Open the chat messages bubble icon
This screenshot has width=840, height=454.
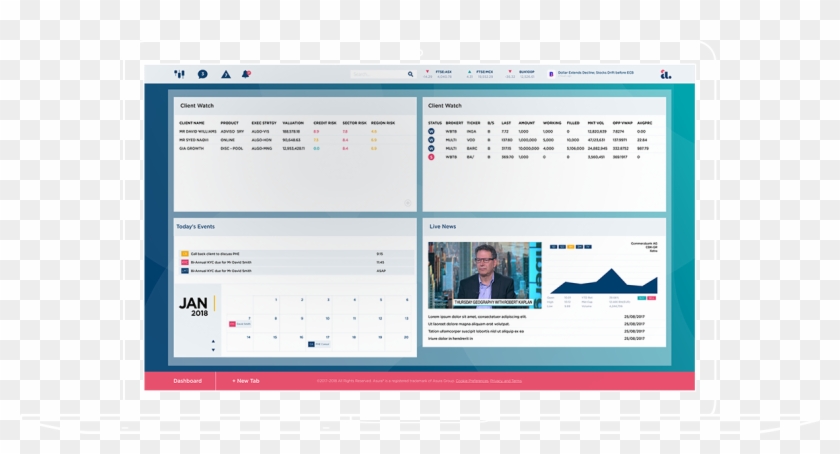point(203,74)
